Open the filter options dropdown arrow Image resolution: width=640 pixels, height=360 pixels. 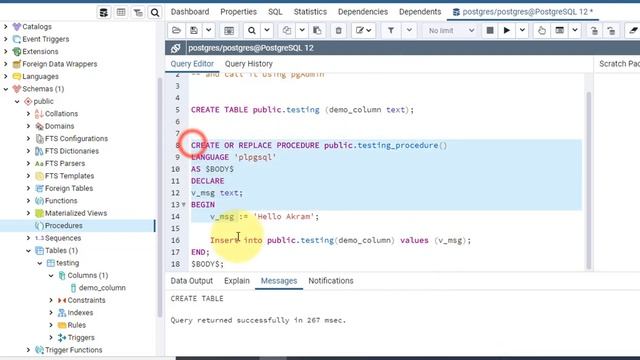409,31
